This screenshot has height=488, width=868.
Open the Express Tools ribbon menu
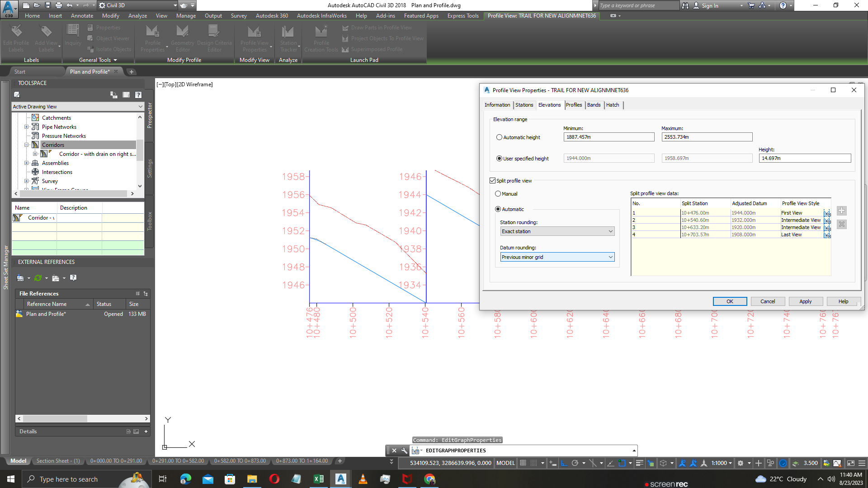pos(462,15)
